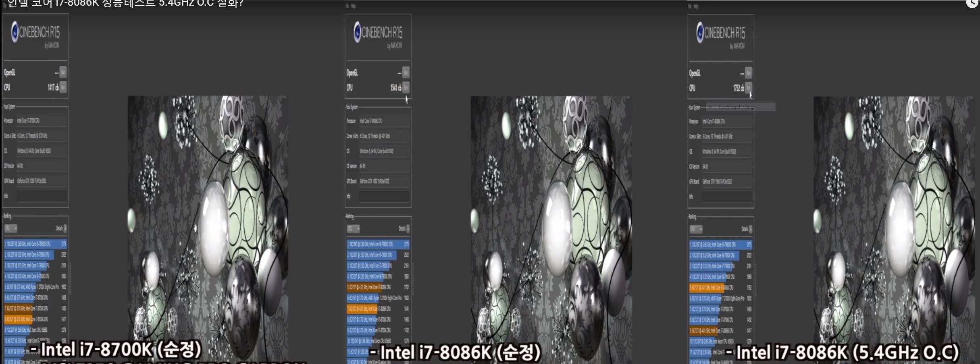The width and height of the screenshot is (980, 364).
Task: Click the CB Version 64 Bit field, right window
Action: (x=727, y=166)
